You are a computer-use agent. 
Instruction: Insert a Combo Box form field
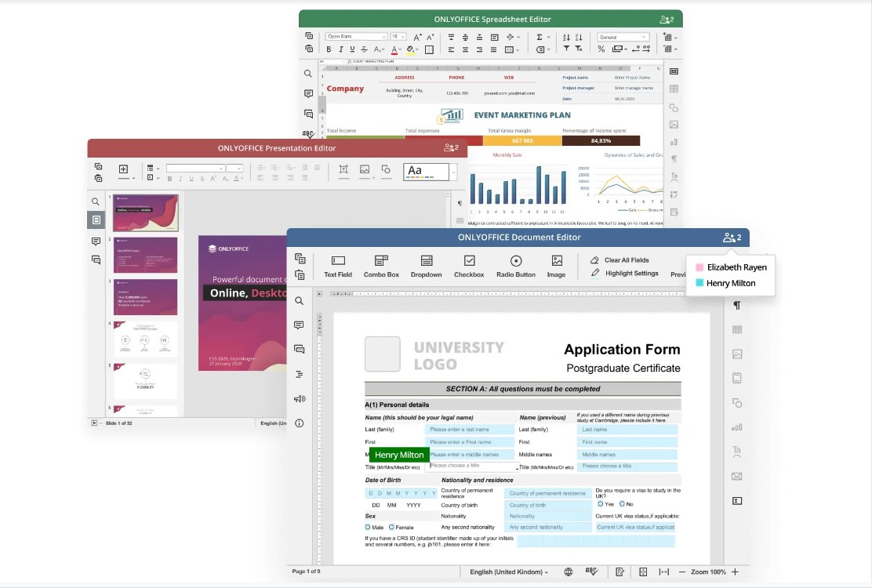pos(381,267)
